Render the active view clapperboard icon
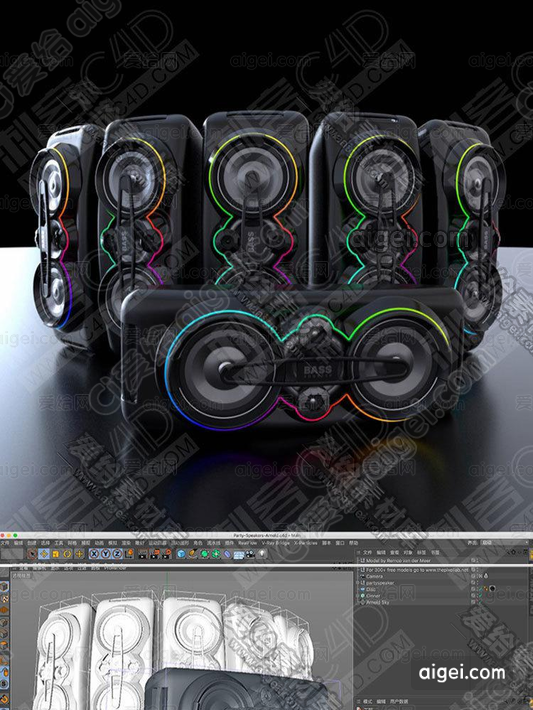 click(x=143, y=554)
